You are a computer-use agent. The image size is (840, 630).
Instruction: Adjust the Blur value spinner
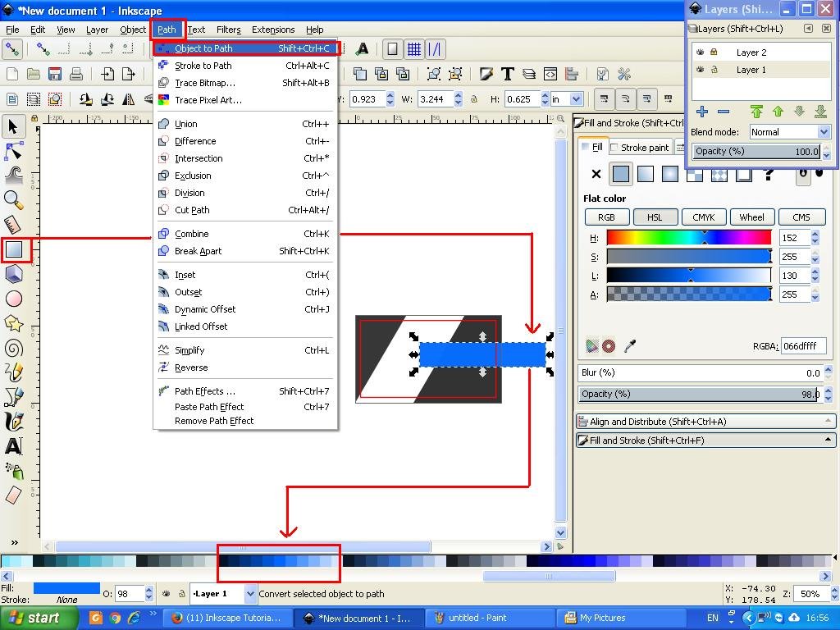(x=829, y=373)
